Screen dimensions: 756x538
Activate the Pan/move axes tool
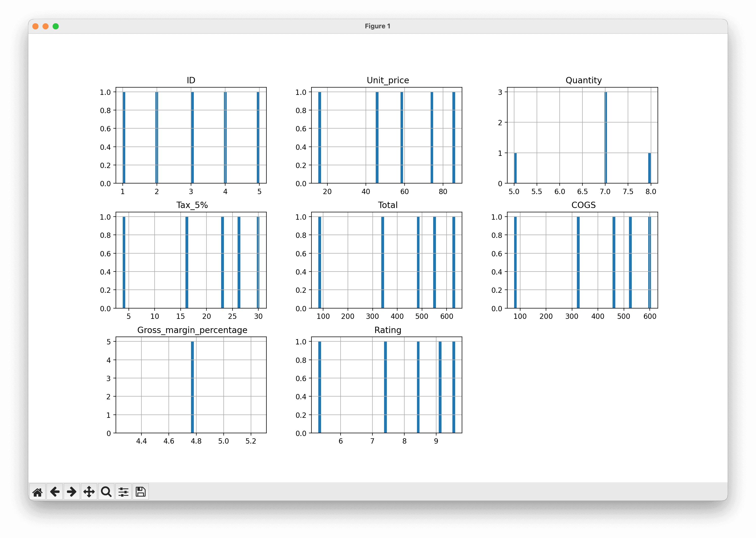coord(89,492)
